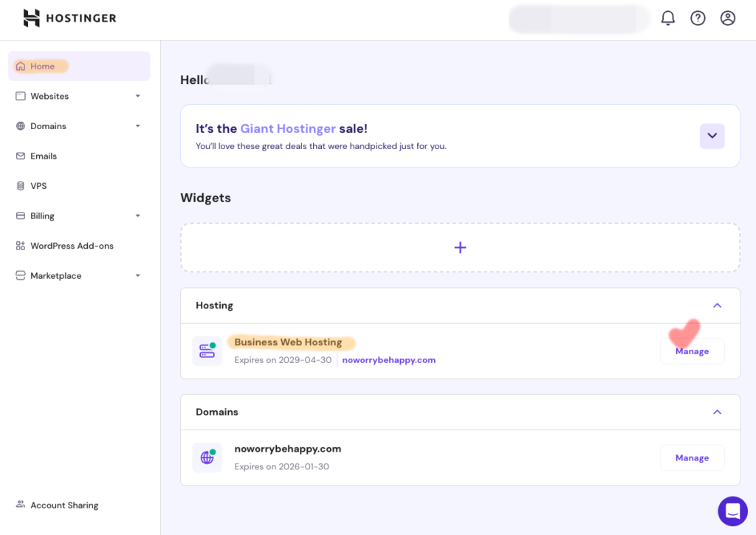756x535 pixels.
Task: Expand the Domains submenu arrow
Action: click(138, 126)
